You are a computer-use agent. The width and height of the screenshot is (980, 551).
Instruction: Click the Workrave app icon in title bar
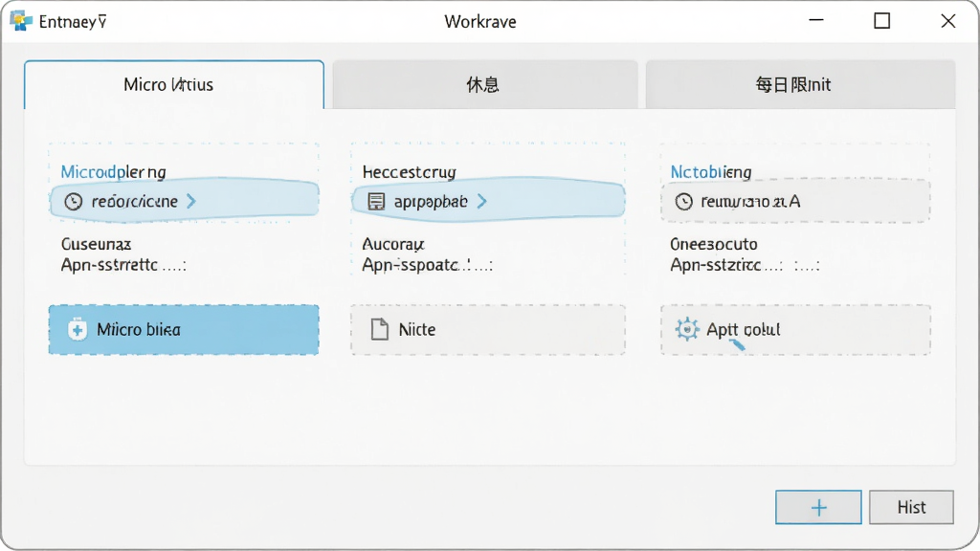point(21,21)
